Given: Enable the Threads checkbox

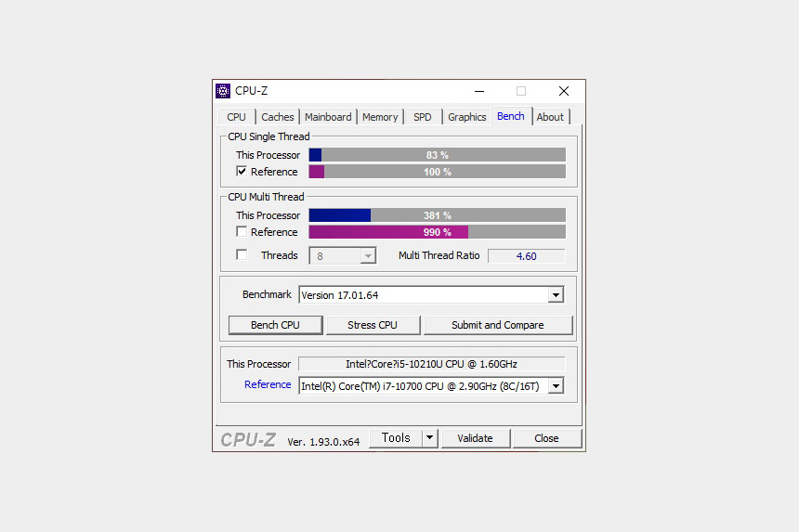Looking at the screenshot, I should click(242, 254).
